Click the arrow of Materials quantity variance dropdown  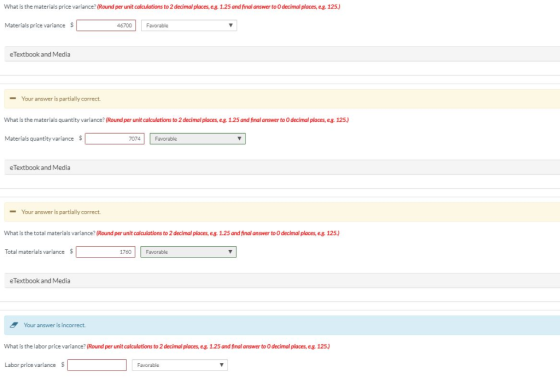pos(239,139)
